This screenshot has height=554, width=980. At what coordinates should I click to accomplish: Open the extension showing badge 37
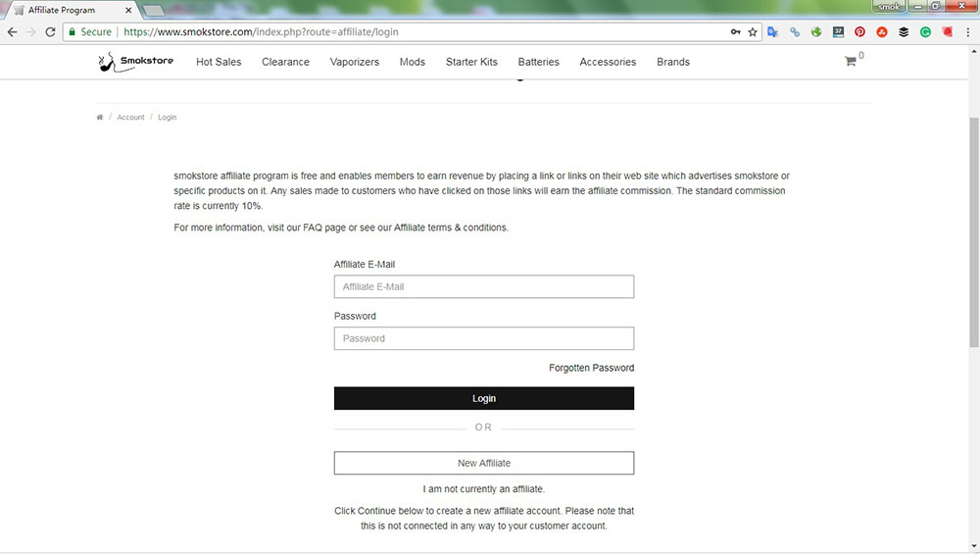click(838, 32)
